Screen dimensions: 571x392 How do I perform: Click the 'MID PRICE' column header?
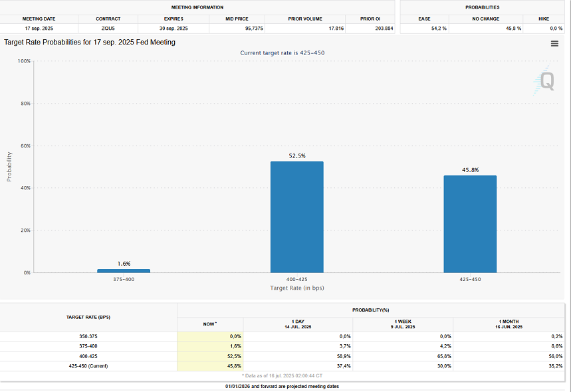(237, 19)
